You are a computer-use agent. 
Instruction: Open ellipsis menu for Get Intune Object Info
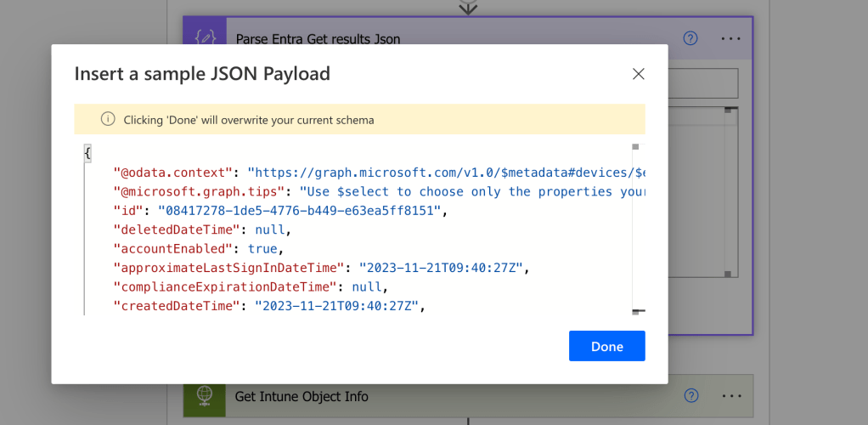pos(731,396)
